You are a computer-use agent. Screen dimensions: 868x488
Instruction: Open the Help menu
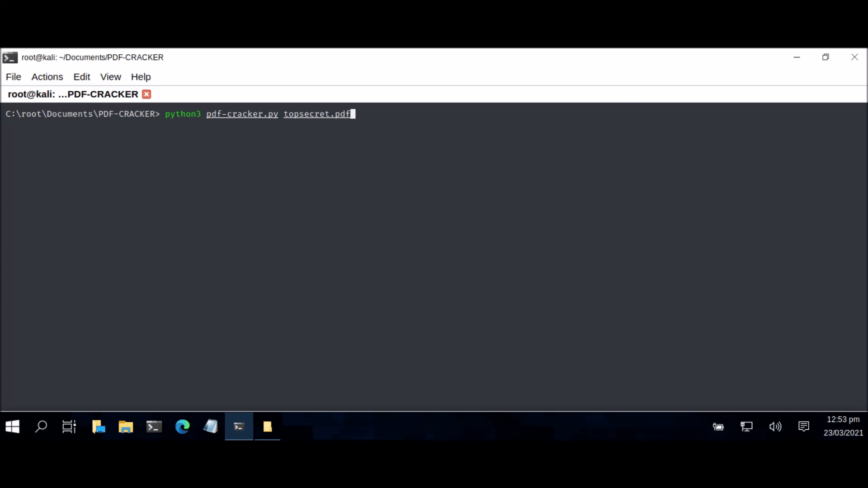141,77
